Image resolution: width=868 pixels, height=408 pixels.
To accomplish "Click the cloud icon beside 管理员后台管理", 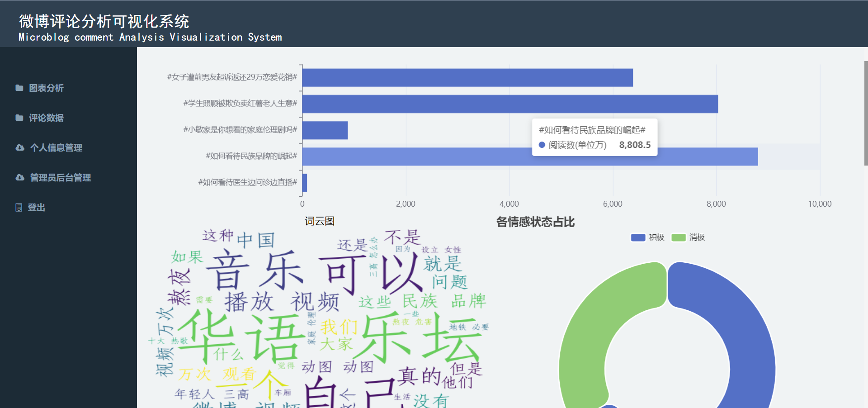I will [x=19, y=177].
